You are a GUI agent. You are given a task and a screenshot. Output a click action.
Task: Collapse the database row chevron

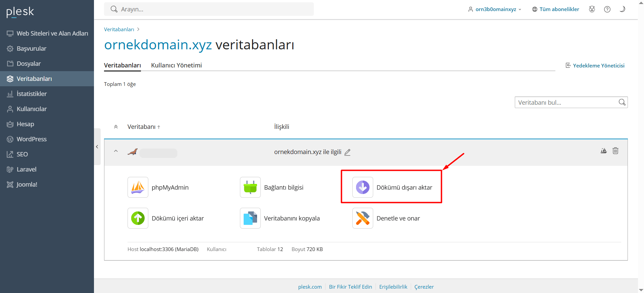pyautogui.click(x=116, y=151)
